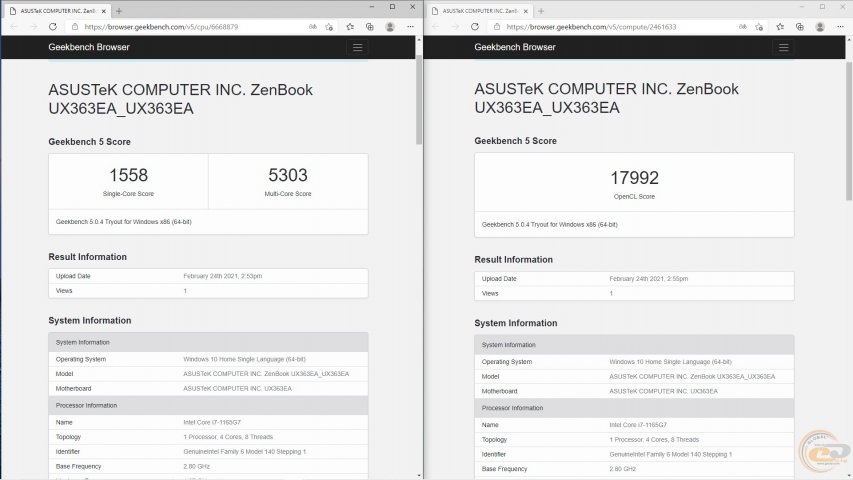Click right 'Geekbench 5.0.4 Tryout for Windows x86' text
853x480 pixels.
[x=549, y=225]
